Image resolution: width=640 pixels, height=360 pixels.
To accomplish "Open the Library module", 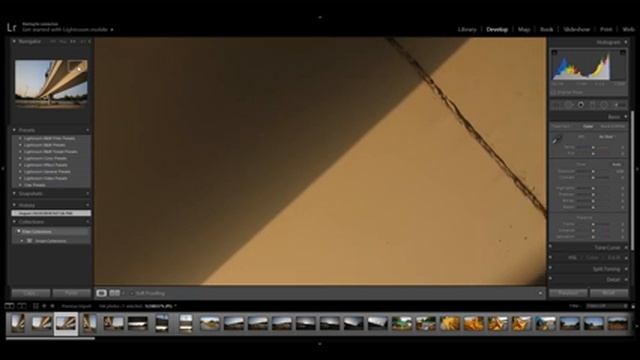I will (x=467, y=29).
